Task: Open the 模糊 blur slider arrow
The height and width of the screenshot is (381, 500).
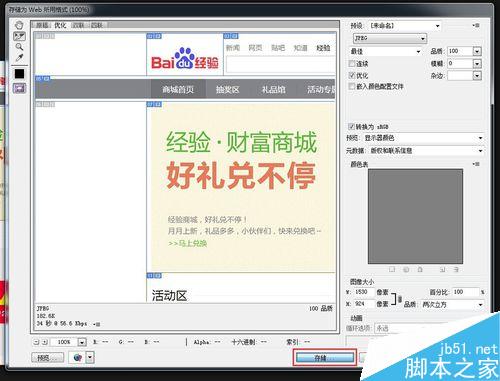Action: tap(477, 63)
